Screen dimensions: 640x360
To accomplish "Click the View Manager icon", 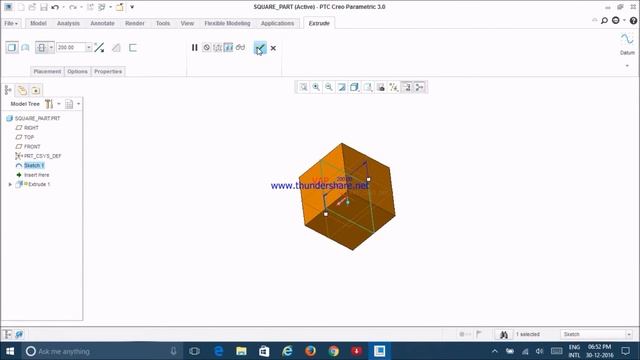I will (x=381, y=87).
